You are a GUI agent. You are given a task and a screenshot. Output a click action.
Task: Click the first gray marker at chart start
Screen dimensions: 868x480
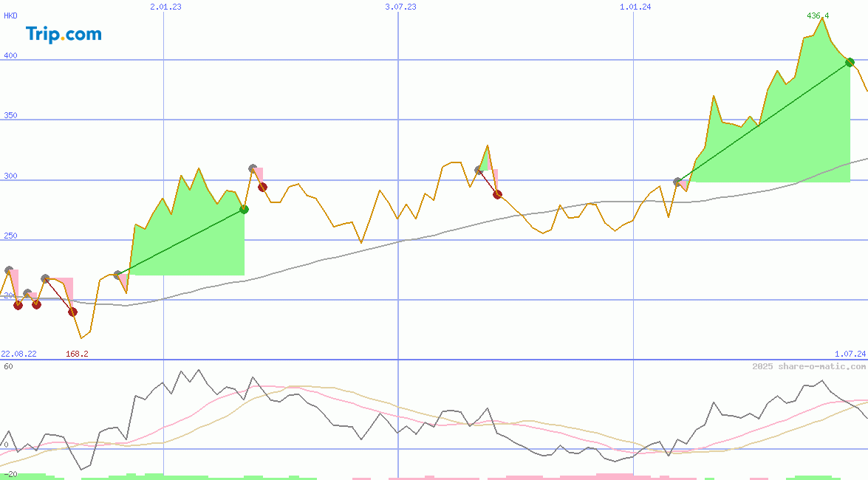(9, 270)
